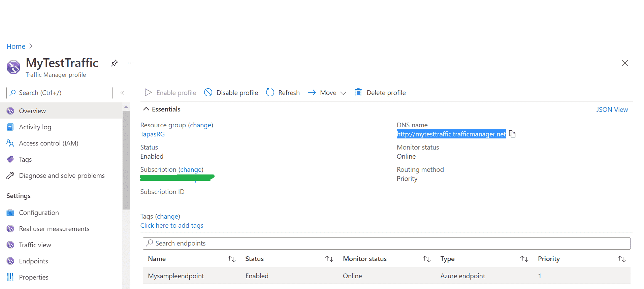Click here to add tags link
Viewport: 644px width, 289px height.
click(172, 225)
